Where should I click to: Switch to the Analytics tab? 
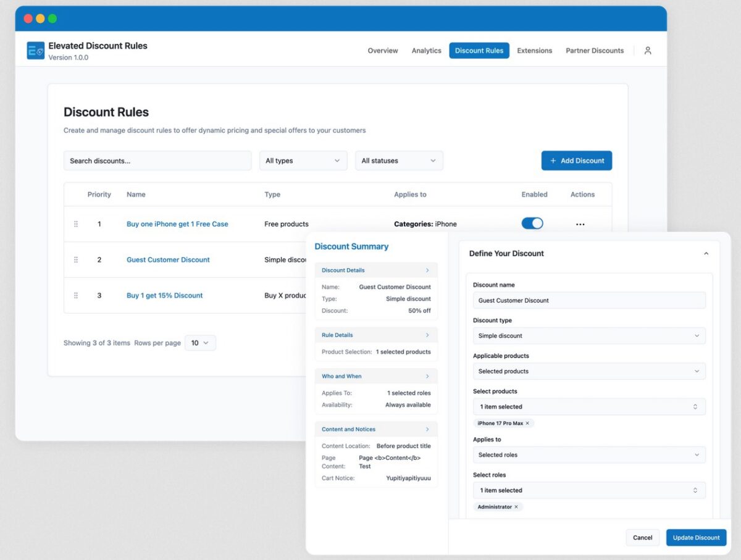[x=426, y=51]
